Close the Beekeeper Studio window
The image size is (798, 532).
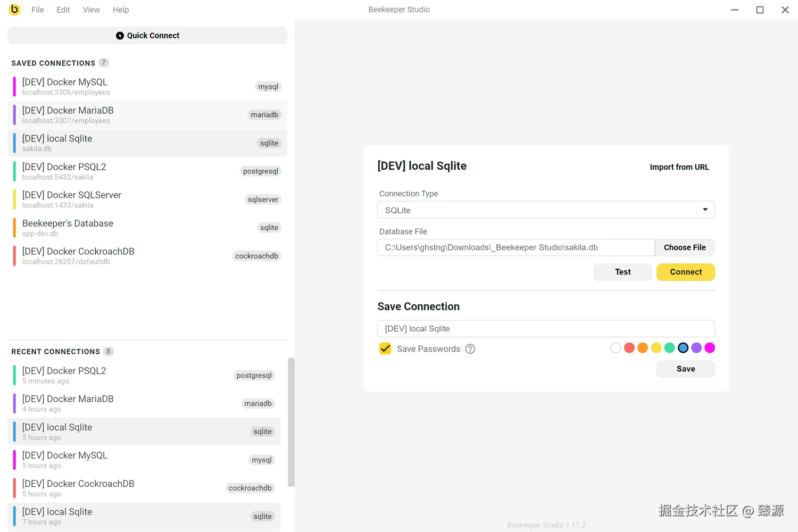pos(785,10)
